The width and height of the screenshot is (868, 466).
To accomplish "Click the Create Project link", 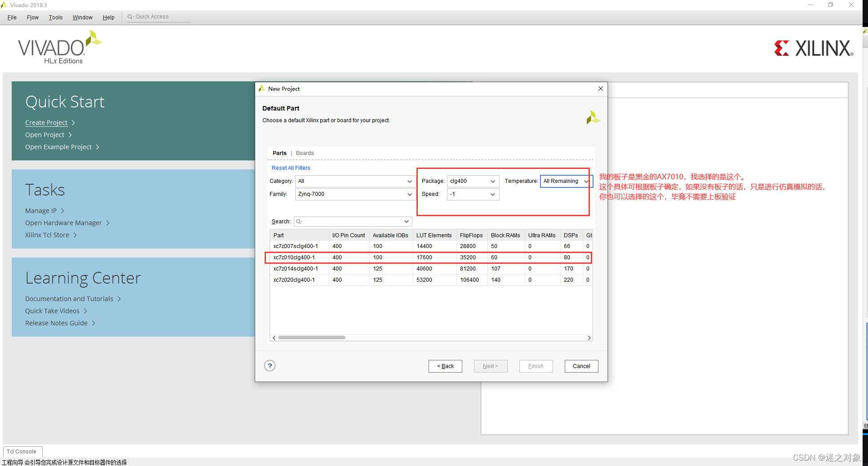I will (46, 123).
